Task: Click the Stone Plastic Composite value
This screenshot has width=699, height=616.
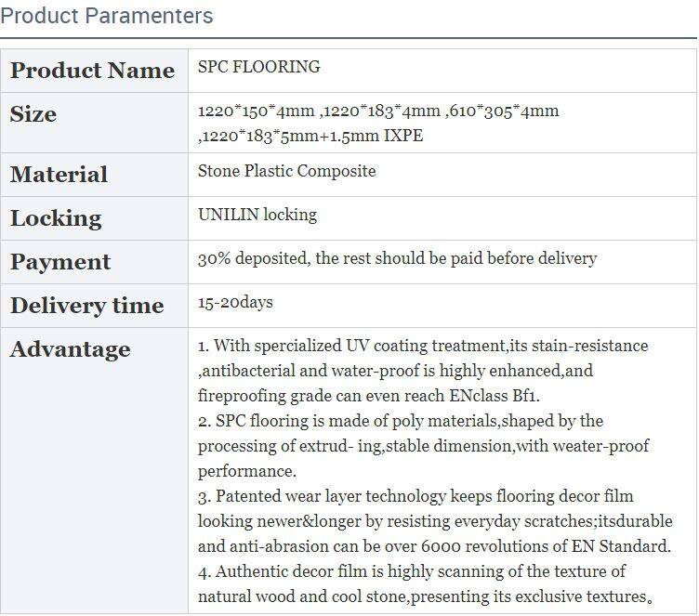Action: click(286, 171)
